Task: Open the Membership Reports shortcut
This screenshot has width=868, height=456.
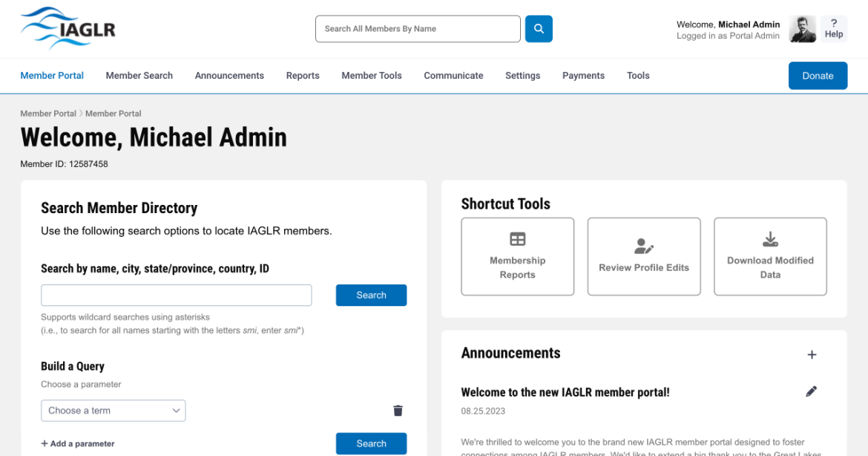Action: 517,256
